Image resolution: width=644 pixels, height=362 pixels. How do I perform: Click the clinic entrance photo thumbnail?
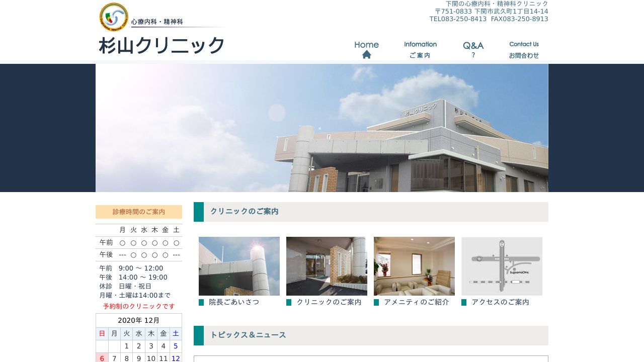[x=327, y=266]
